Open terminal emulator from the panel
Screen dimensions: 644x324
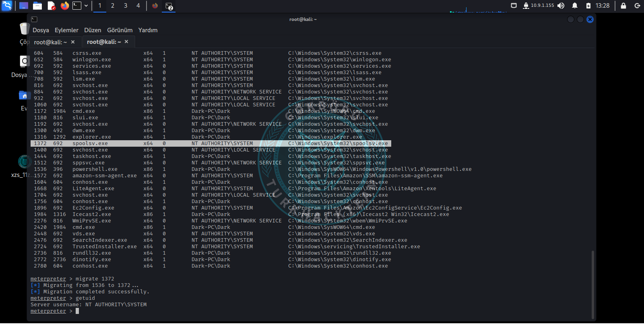(x=77, y=6)
